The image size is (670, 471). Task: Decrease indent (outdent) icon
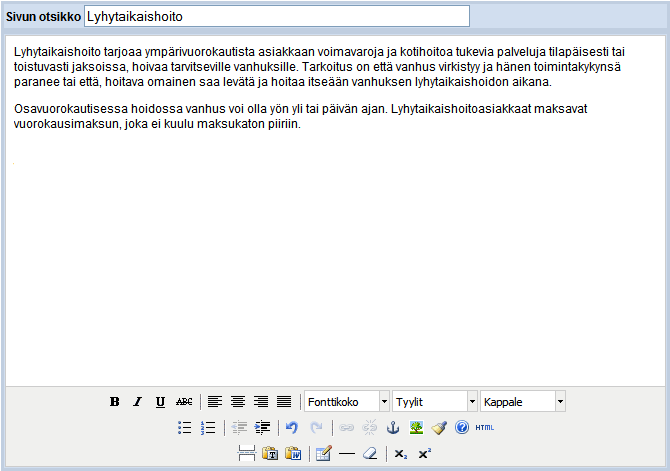(x=239, y=427)
